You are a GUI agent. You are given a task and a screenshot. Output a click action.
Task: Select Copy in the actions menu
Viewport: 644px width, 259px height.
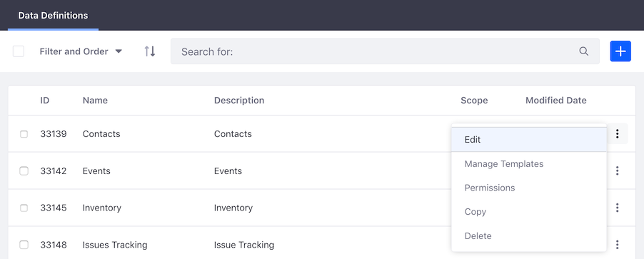tap(529, 212)
